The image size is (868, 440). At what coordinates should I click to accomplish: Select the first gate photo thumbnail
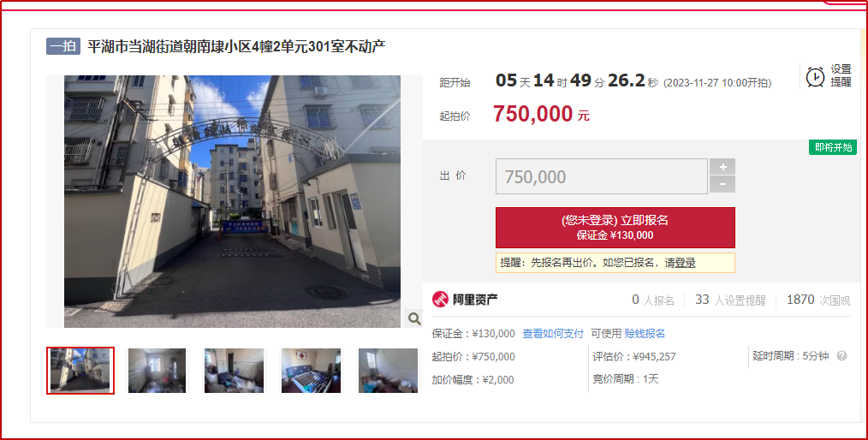(x=80, y=371)
